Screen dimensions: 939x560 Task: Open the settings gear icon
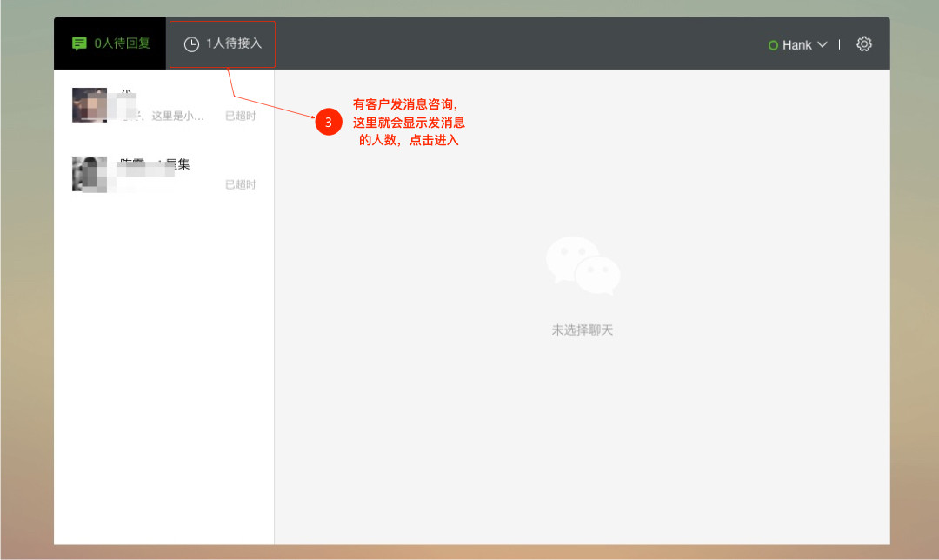coord(863,43)
